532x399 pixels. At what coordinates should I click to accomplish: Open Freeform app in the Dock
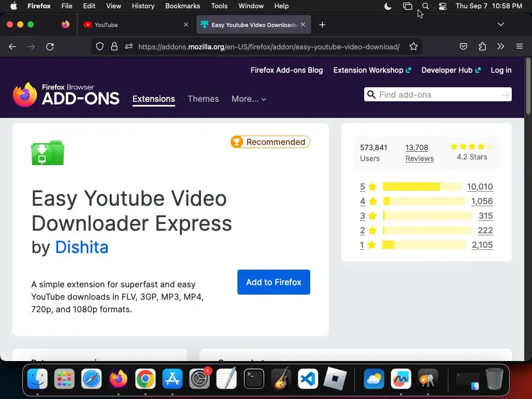click(x=401, y=379)
